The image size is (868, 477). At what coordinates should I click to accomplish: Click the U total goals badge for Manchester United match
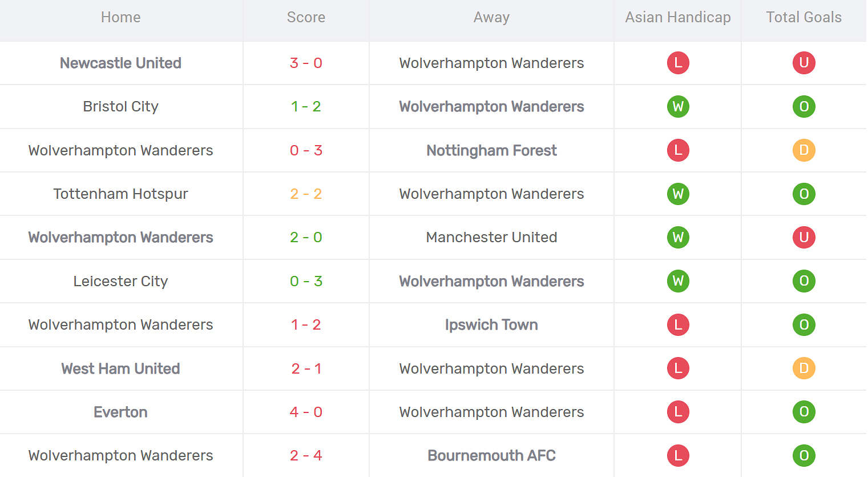804,237
